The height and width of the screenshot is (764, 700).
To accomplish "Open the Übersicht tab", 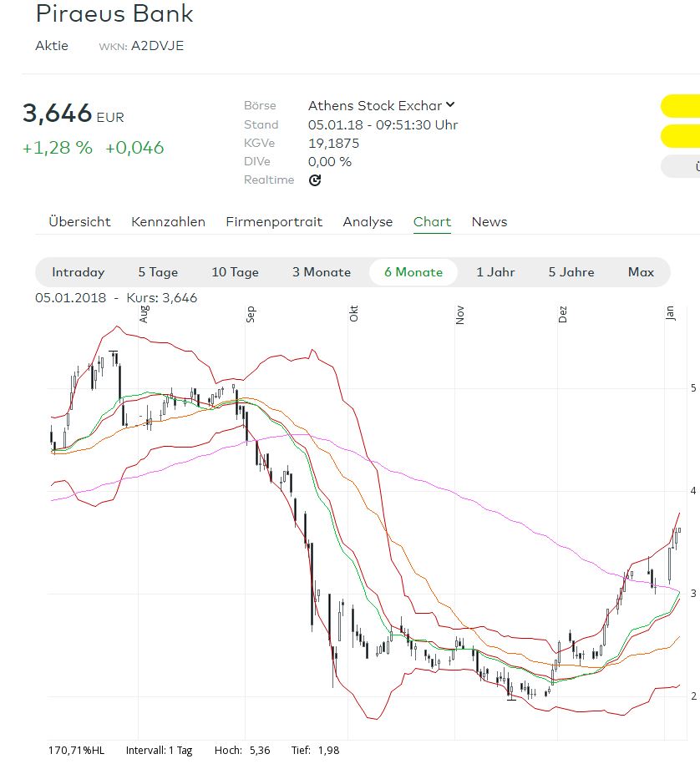I will point(79,222).
